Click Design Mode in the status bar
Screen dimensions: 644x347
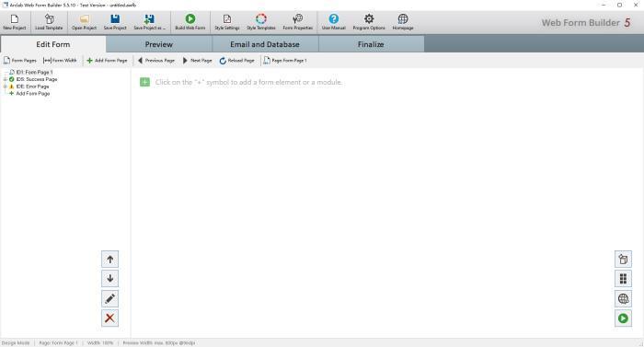[16, 343]
